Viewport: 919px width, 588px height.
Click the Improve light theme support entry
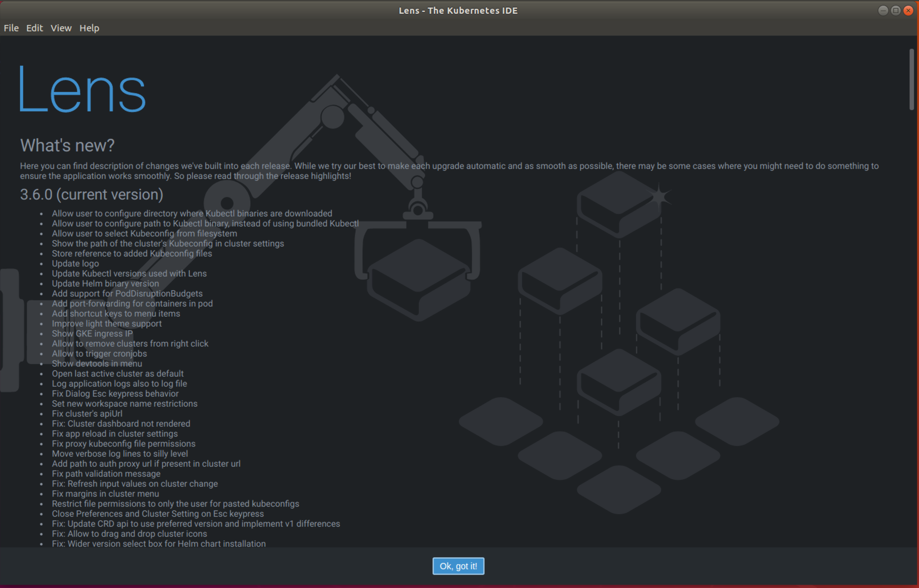107,323
